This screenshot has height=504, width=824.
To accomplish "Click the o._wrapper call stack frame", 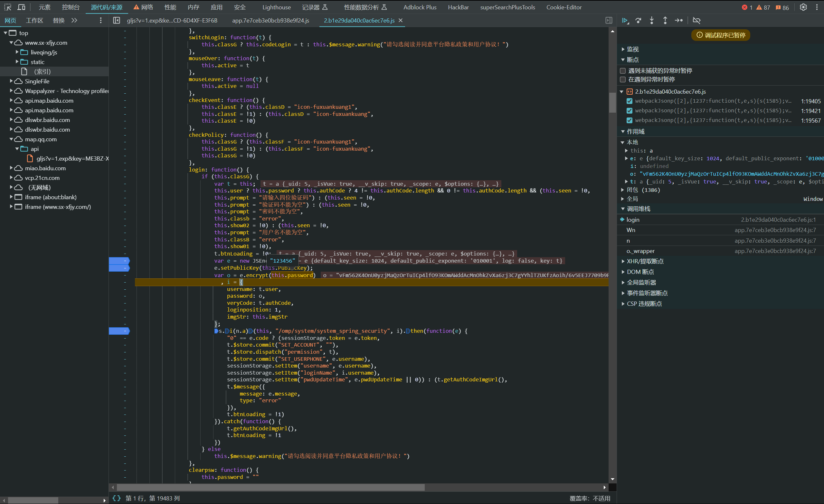I will [720, 251].
